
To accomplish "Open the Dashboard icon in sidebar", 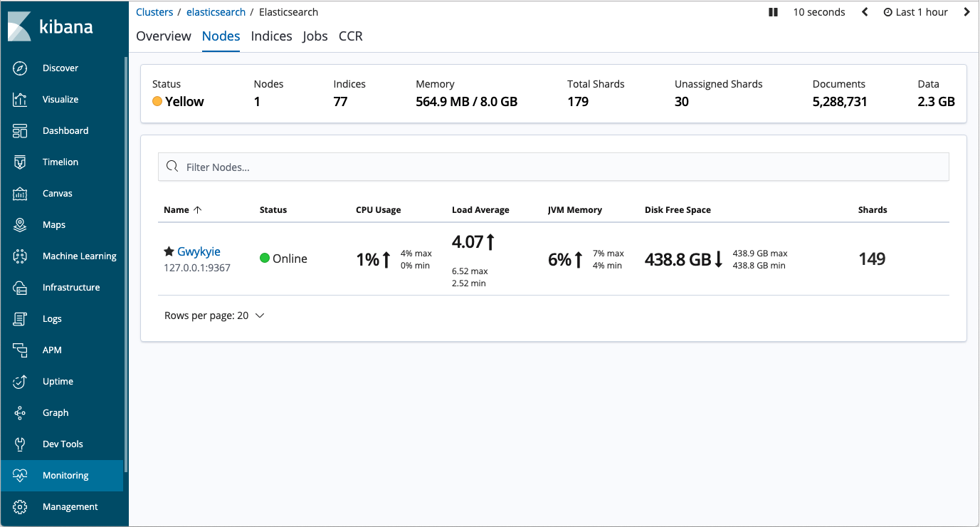I will (x=20, y=131).
